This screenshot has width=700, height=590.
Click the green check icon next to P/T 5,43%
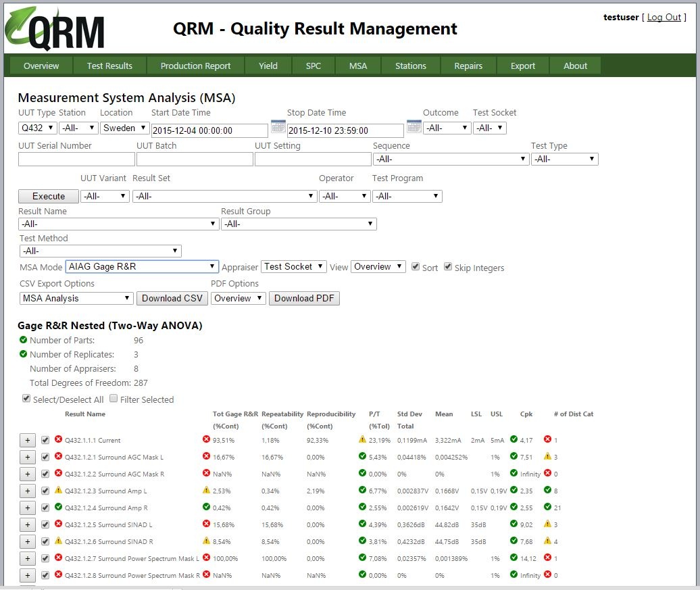coord(362,456)
